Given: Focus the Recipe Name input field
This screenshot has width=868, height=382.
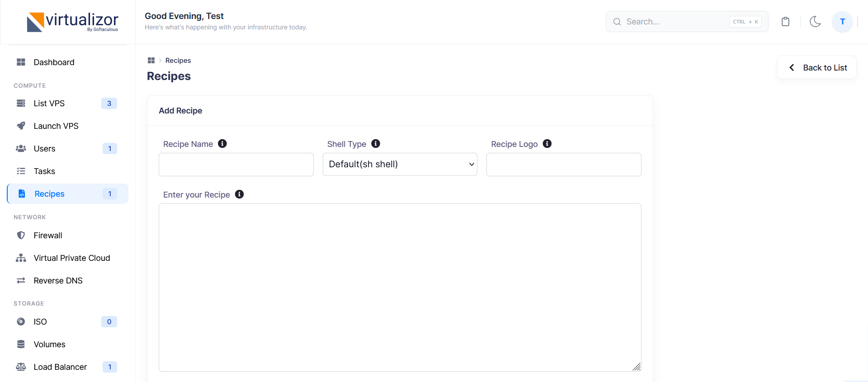Looking at the screenshot, I should [236, 165].
